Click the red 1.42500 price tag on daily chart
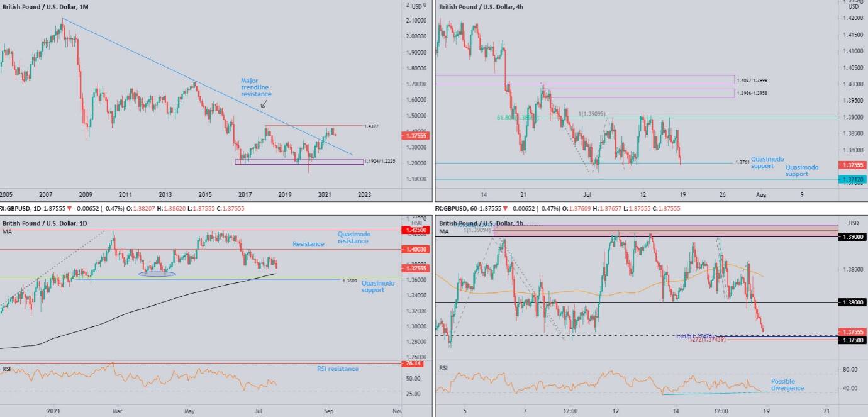 (415, 230)
